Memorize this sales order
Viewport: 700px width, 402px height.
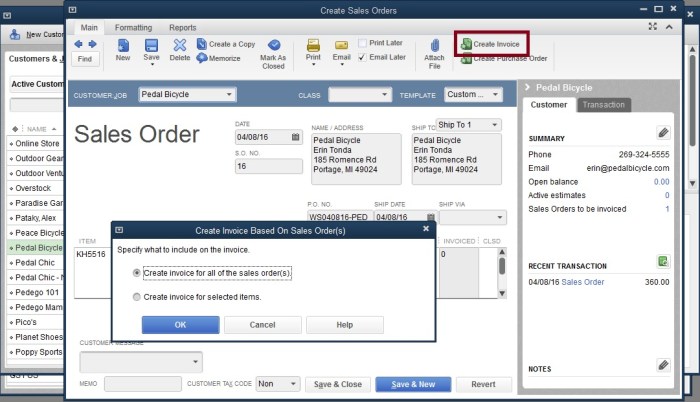(x=219, y=58)
